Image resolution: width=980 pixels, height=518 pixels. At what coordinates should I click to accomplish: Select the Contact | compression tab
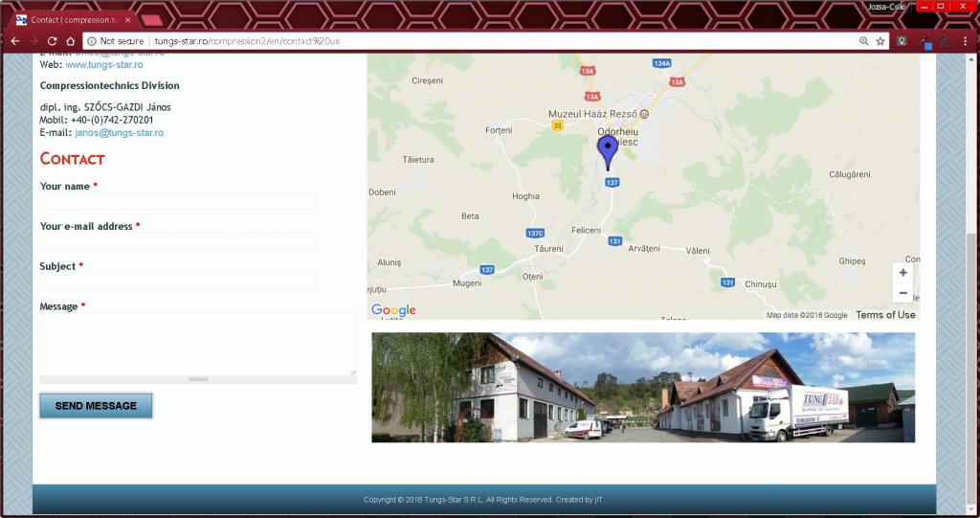coord(73,19)
